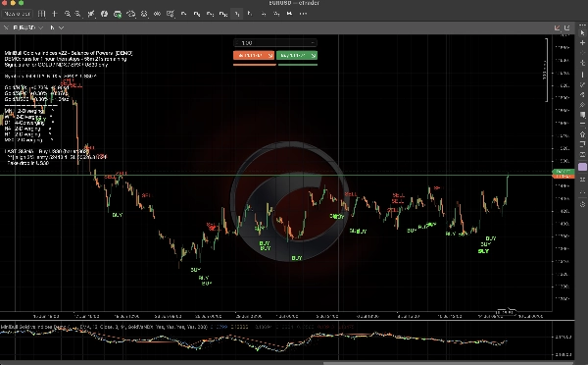The image size is (588, 365).
Task: Click the red detach chart icon
Action: click(x=558, y=27)
